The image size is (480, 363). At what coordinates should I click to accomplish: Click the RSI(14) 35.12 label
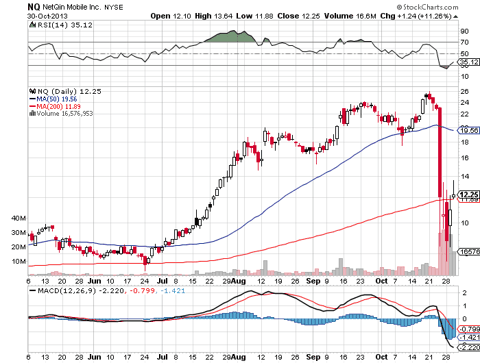point(65,25)
